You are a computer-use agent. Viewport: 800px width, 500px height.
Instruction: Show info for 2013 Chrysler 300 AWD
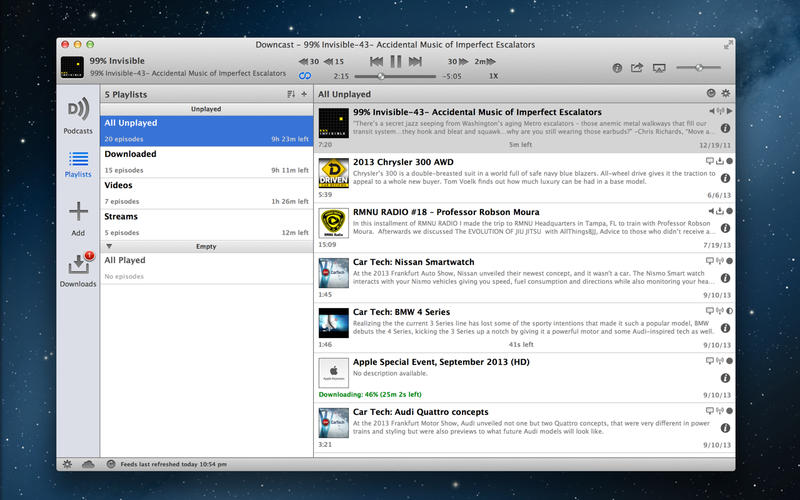[725, 178]
